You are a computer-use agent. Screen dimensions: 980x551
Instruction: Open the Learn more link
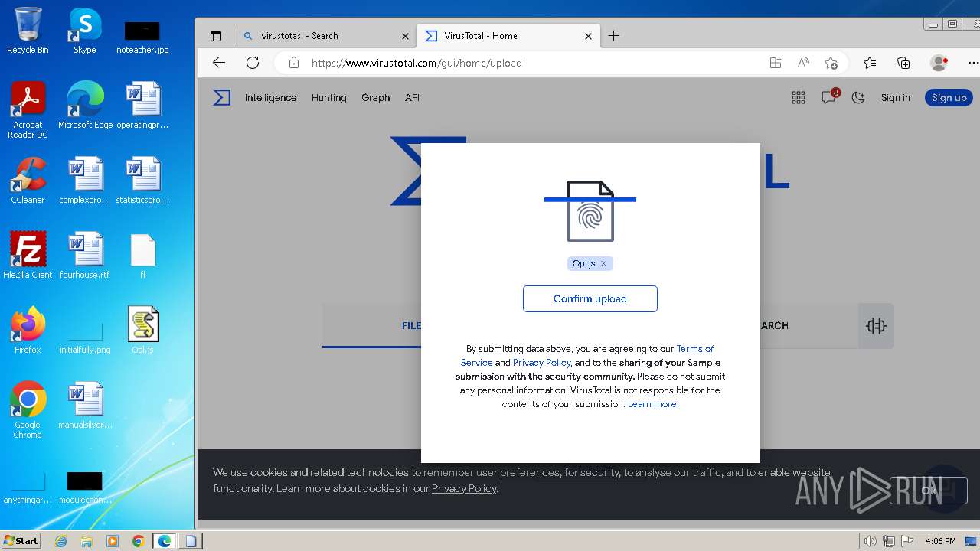[652, 403]
